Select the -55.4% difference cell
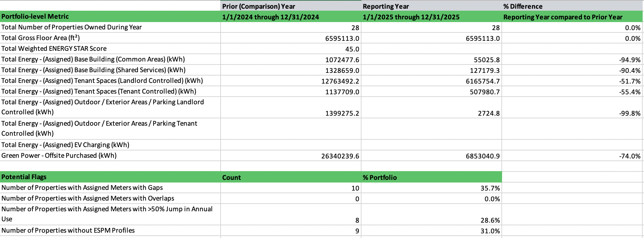644x238 pixels. [573, 92]
